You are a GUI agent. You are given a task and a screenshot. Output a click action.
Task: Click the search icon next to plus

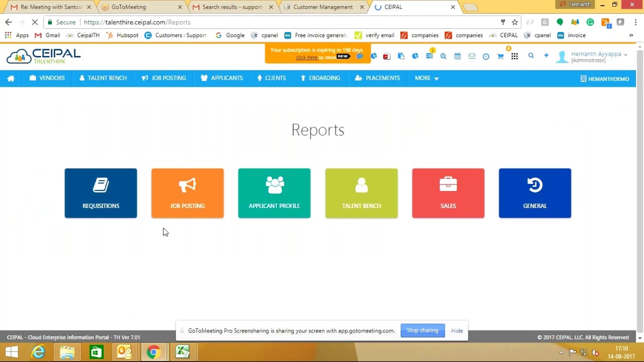pos(531,56)
